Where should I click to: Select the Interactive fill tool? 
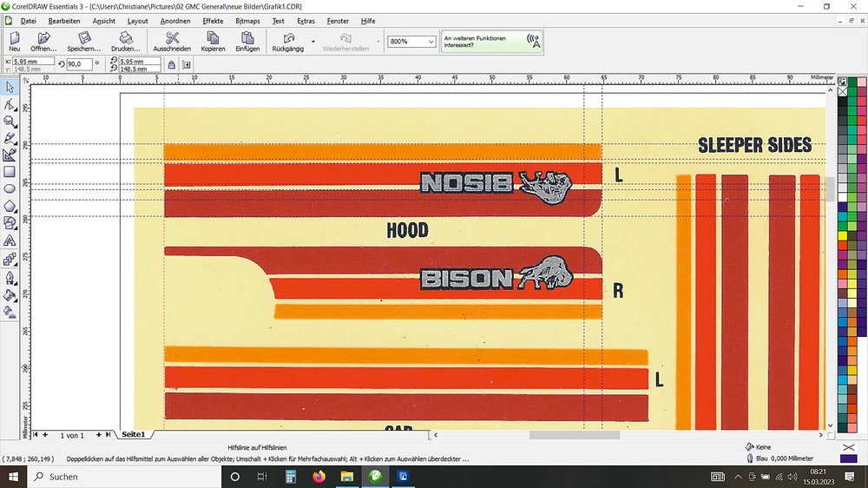10,313
